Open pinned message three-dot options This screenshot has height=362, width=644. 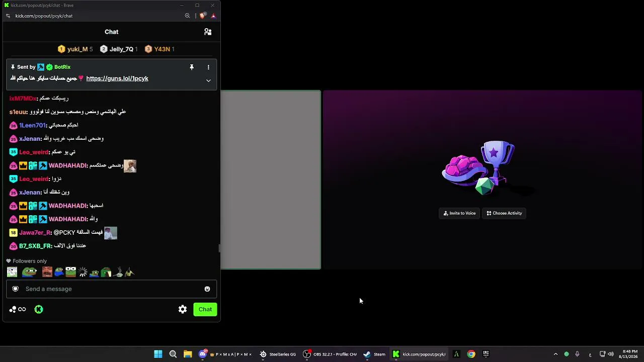point(208,67)
